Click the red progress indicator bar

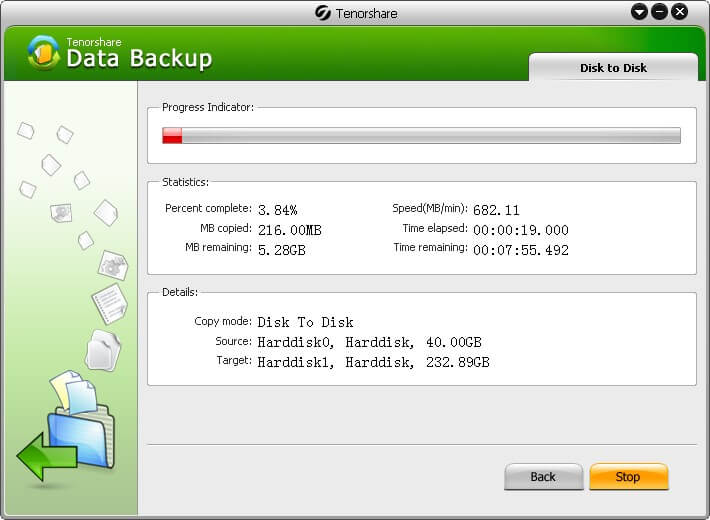pyautogui.click(x=172, y=136)
